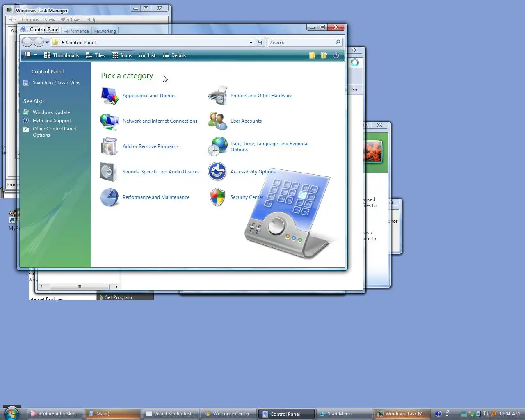Open the recent pages dropdown arrow
This screenshot has height=420, width=525.
pos(48,42)
